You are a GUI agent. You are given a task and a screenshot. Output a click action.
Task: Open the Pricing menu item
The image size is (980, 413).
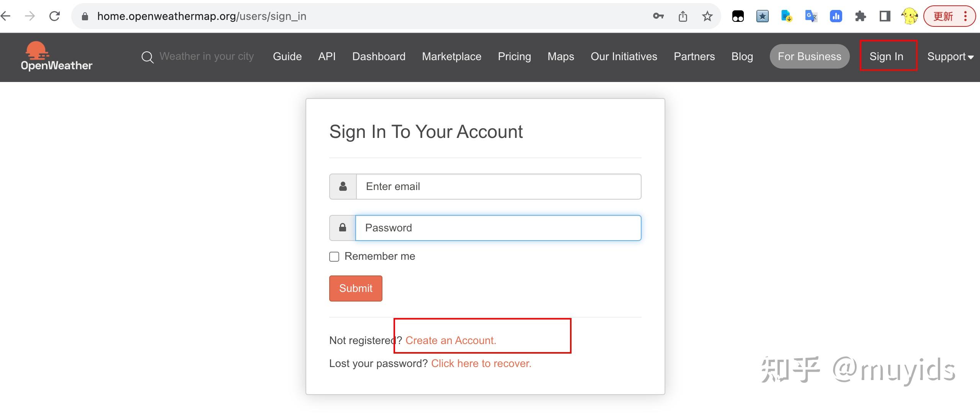pyautogui.click(x=514, y=57)
